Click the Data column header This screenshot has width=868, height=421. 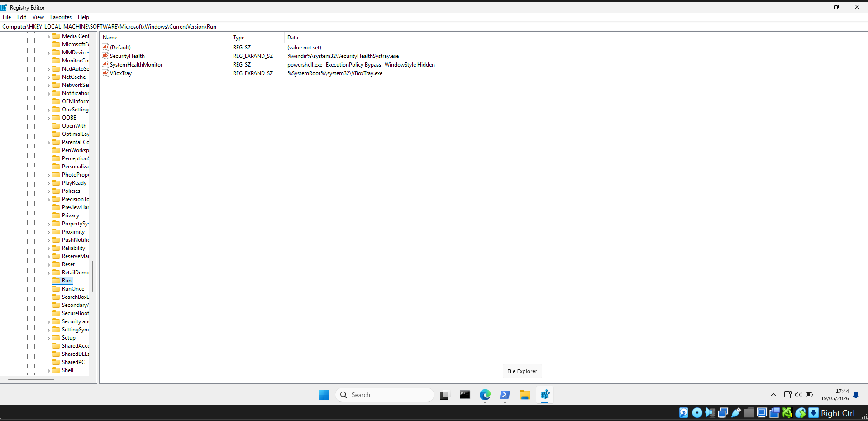(424, 38)
